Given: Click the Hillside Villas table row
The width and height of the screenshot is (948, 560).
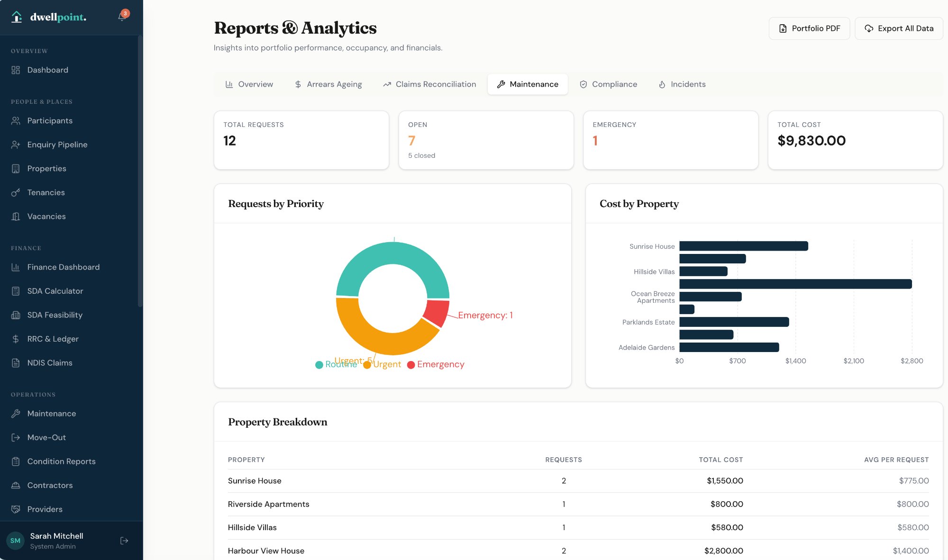Looking at the screenshot, I should (578, 527).
